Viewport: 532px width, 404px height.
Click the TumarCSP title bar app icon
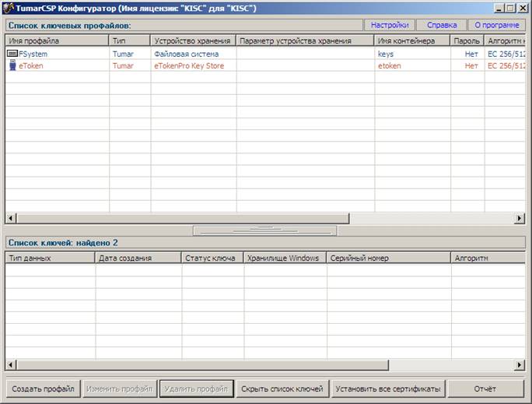coord(9,8)
